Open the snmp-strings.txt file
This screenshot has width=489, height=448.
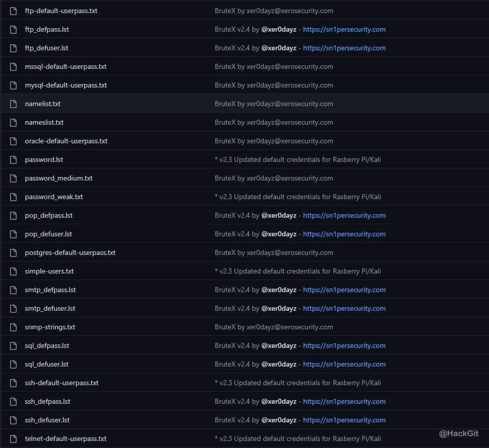(50, 327)
